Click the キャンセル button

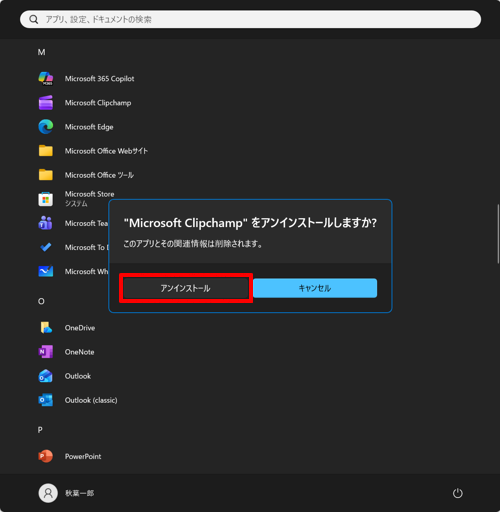click(315, 288)
